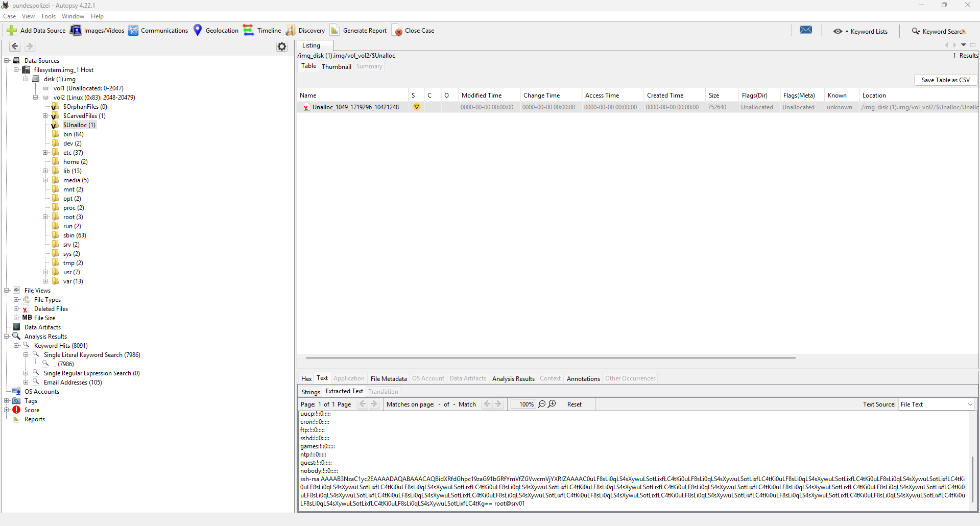Open the Tools menu

pyautogui.click(x=48, y=16)
